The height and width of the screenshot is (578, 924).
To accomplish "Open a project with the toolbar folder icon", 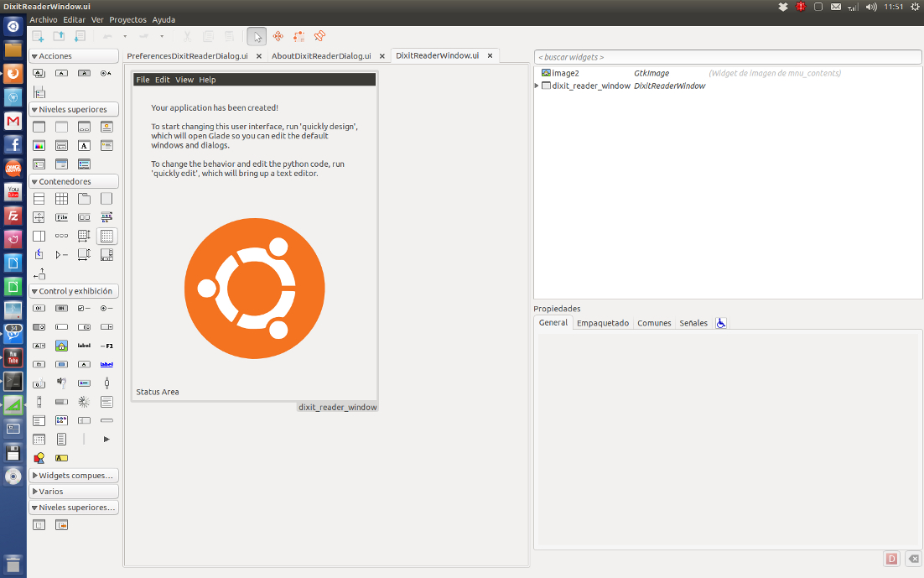I will point(59,37).
